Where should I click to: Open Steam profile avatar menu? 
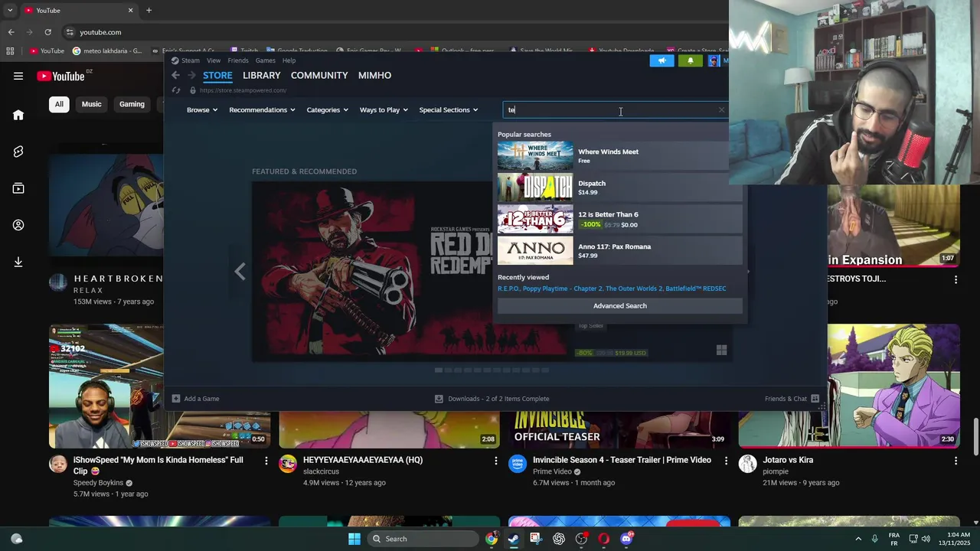click(714, 60)
